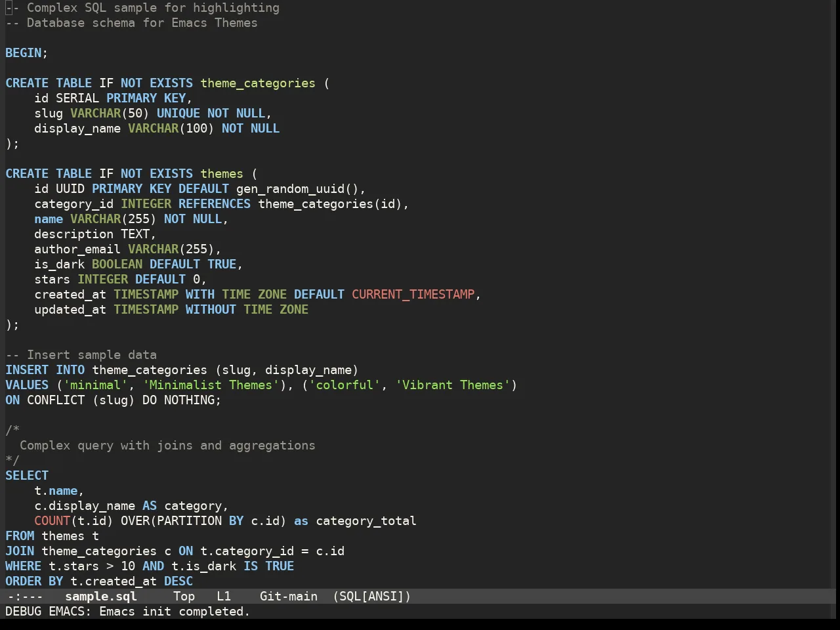Click BOOLEAN on the is_dark line

pos(117,264)
